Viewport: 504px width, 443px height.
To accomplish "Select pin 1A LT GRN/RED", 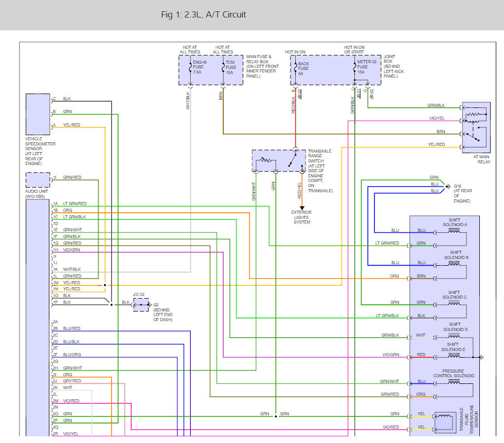I will (x=70, y=204).
